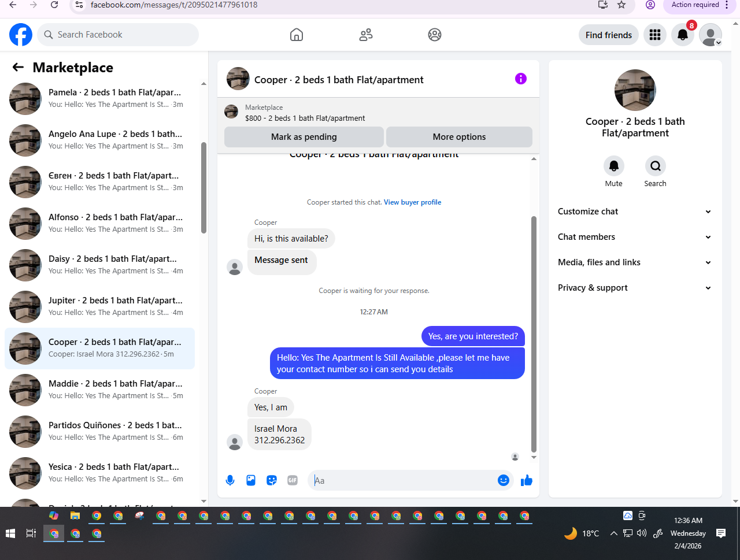Click Mark as pending button

tap(304, 137)
